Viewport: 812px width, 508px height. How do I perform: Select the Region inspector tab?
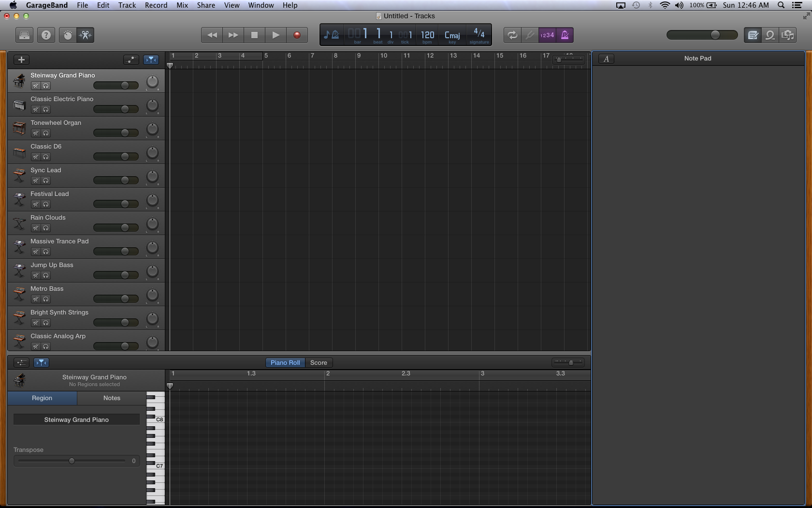42,398
